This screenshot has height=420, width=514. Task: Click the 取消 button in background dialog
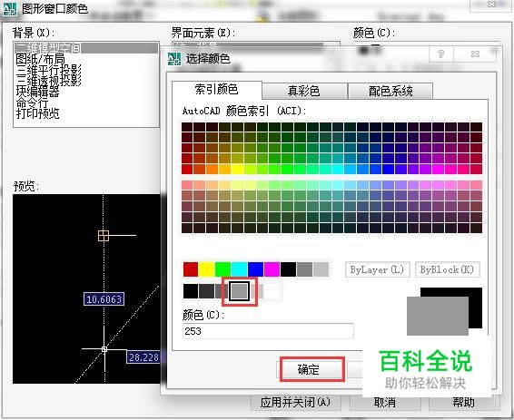[385, 403]
